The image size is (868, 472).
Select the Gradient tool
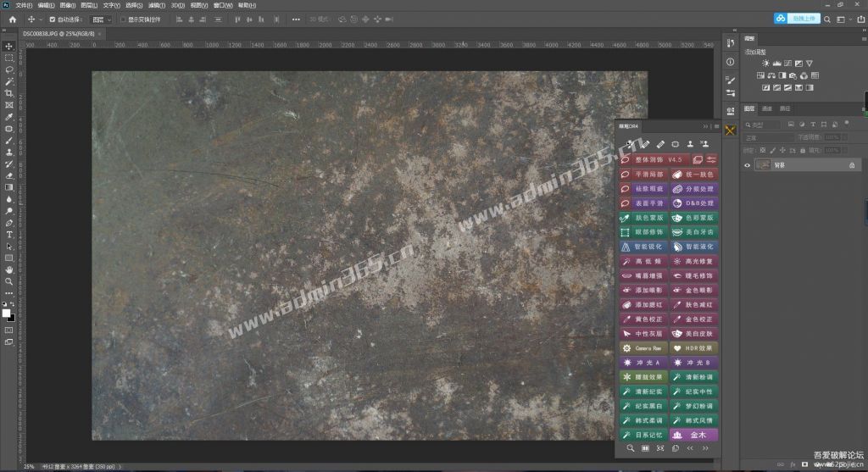8,187
